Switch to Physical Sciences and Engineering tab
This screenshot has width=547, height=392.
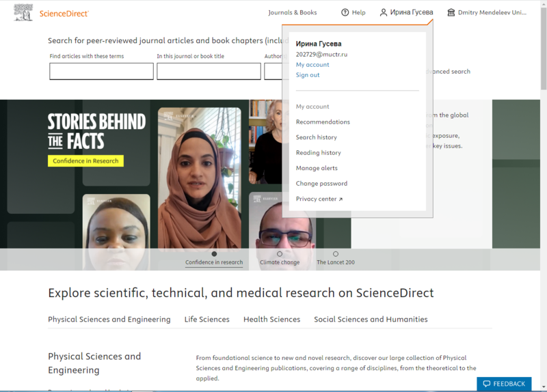[109, 319]
